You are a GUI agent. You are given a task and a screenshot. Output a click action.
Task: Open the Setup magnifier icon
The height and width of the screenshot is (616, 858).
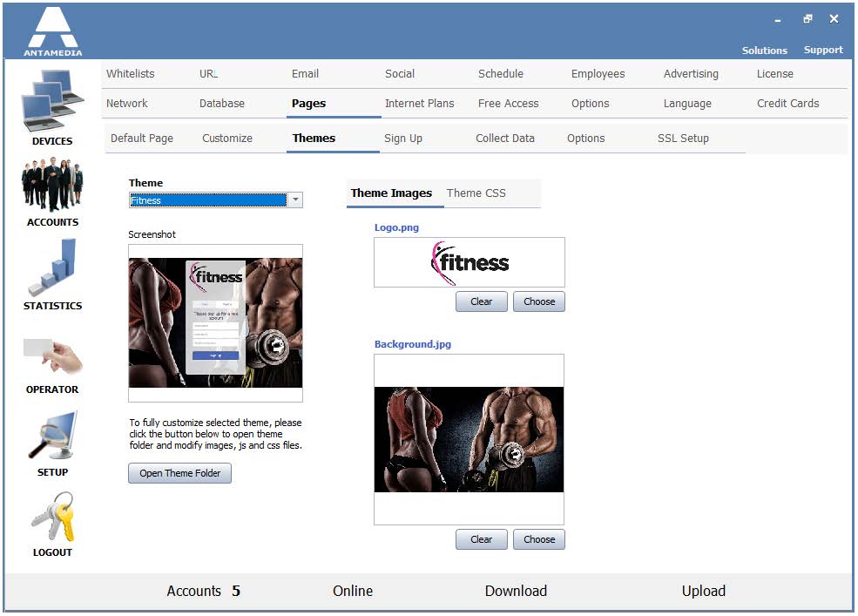click(x=52, y=436)
